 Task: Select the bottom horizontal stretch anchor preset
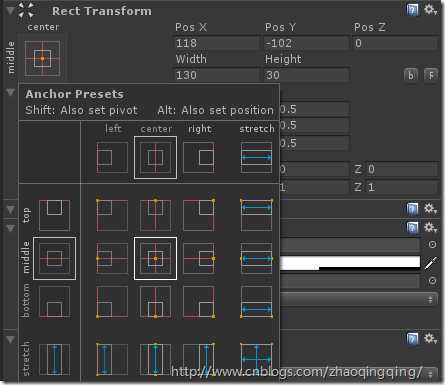click(256, 302)
